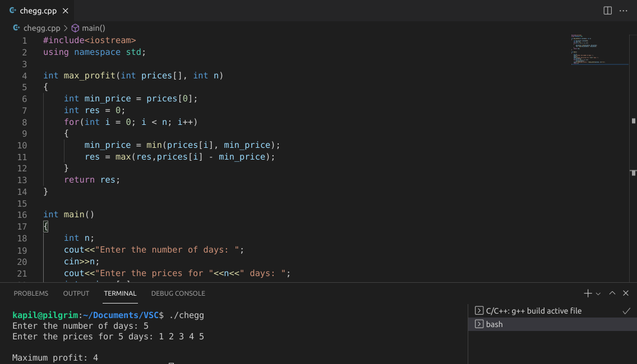Maximize the panel with the up chevron
The image size is (637, 364).
coord(612,293)
